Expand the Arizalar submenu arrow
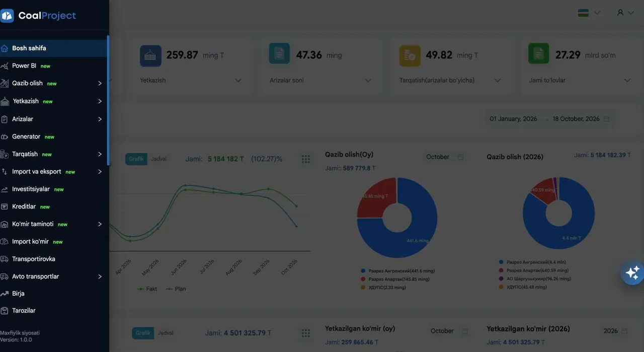The image size is (644, 352). pos(100,119)
